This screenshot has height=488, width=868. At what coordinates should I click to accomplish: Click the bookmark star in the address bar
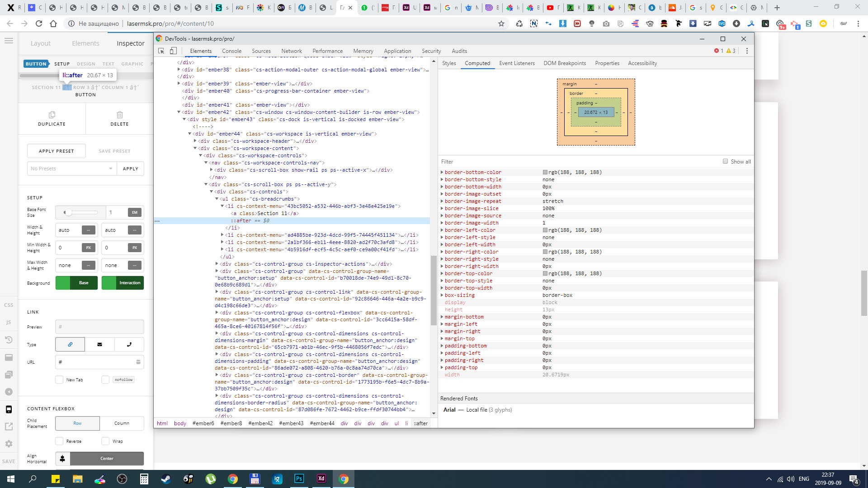point(501,23)
